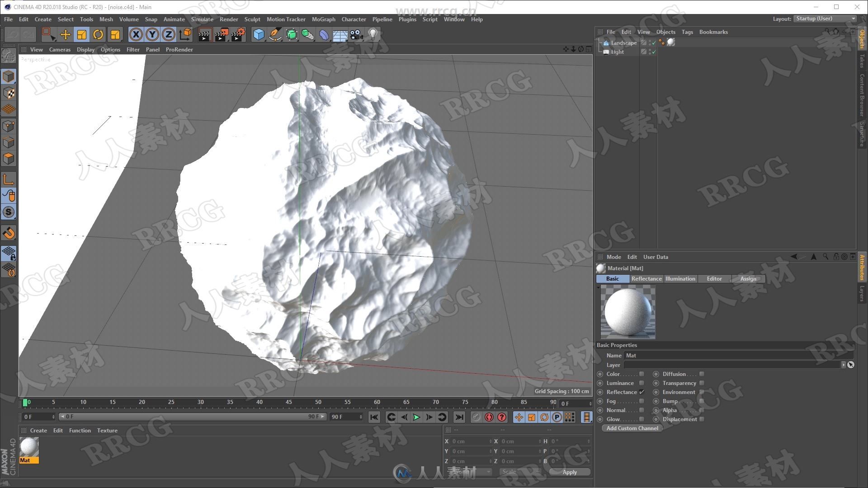868x488 pixels.
Task: Enable the Axis mode tool
Action: coord(9,179)
